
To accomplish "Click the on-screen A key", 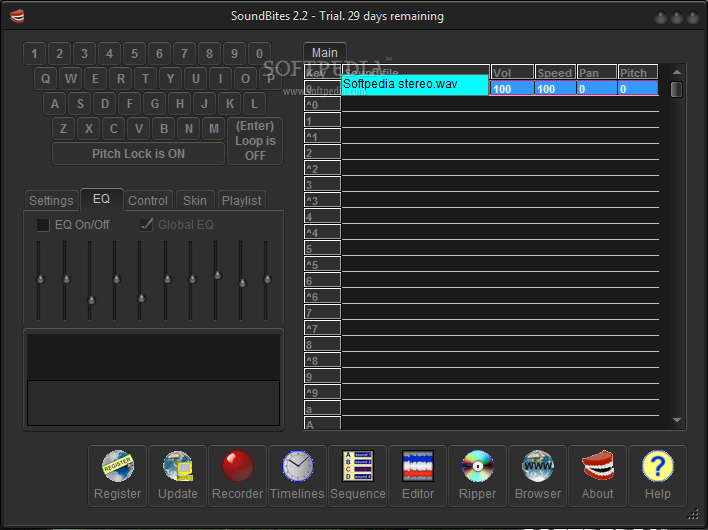I will 55,104.
